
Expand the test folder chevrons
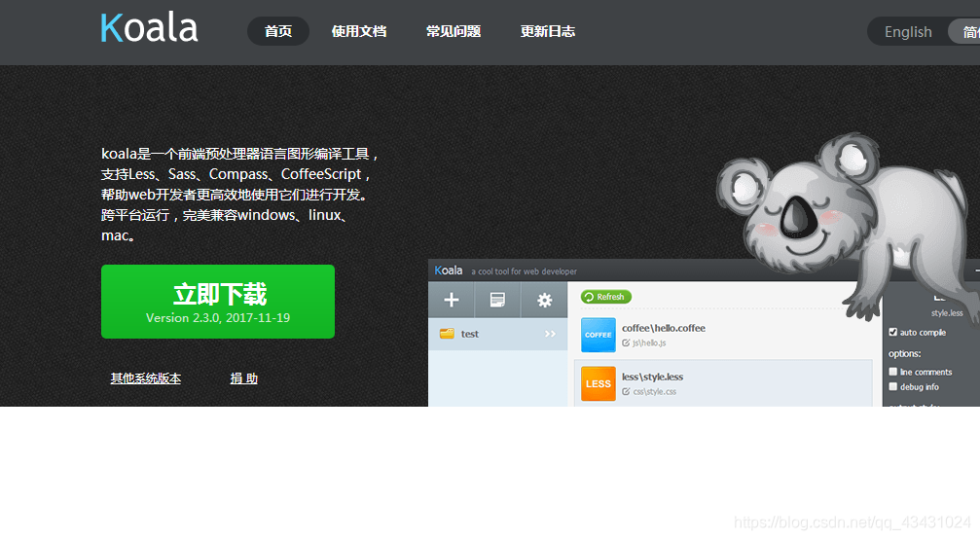tap(550, 334)
